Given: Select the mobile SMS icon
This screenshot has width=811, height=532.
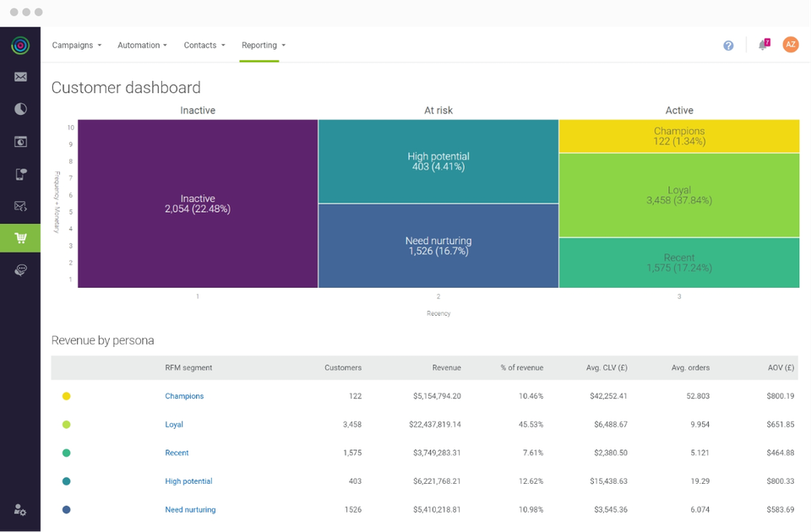Looking at the screenshot, I should click(x=20, y=173).
